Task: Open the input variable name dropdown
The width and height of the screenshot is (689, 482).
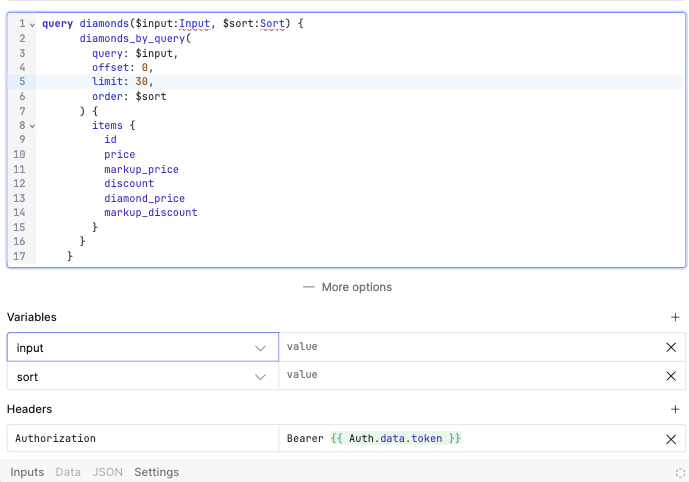Action: (260, 347)
